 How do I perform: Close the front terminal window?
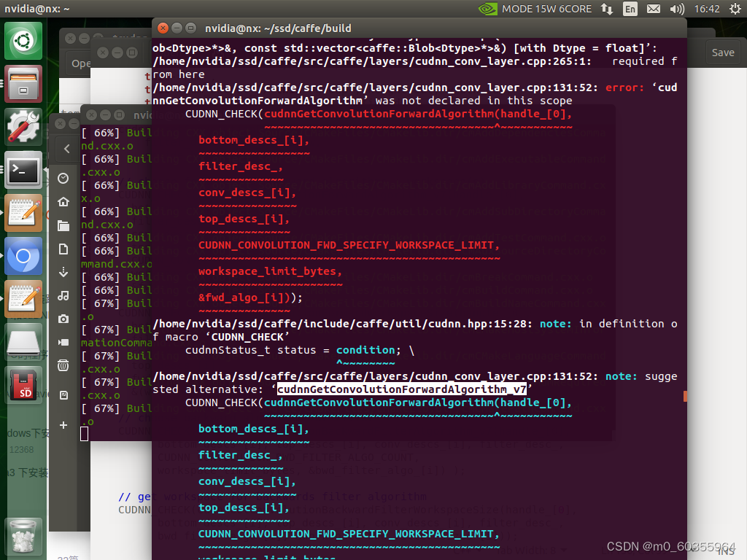coord(163,28)
